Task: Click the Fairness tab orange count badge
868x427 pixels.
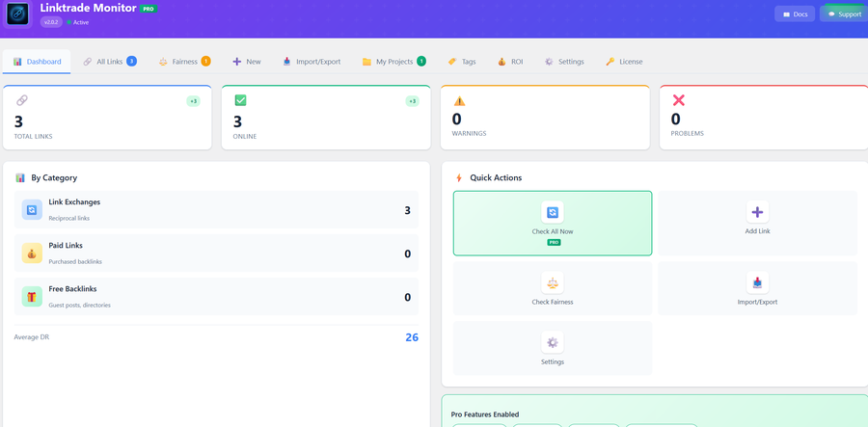Action: [206, 62]
